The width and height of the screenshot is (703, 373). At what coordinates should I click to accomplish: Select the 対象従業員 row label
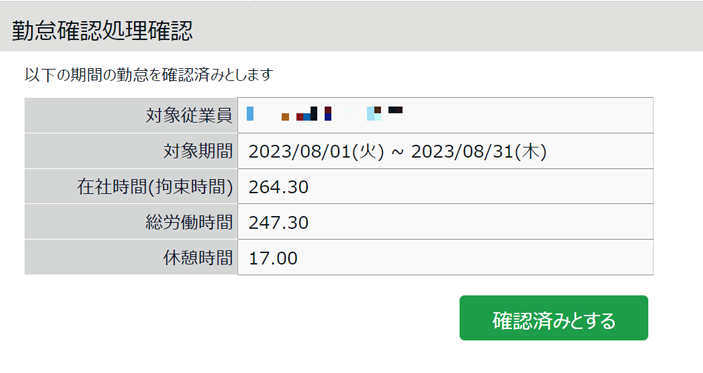[x=189, y=115]
